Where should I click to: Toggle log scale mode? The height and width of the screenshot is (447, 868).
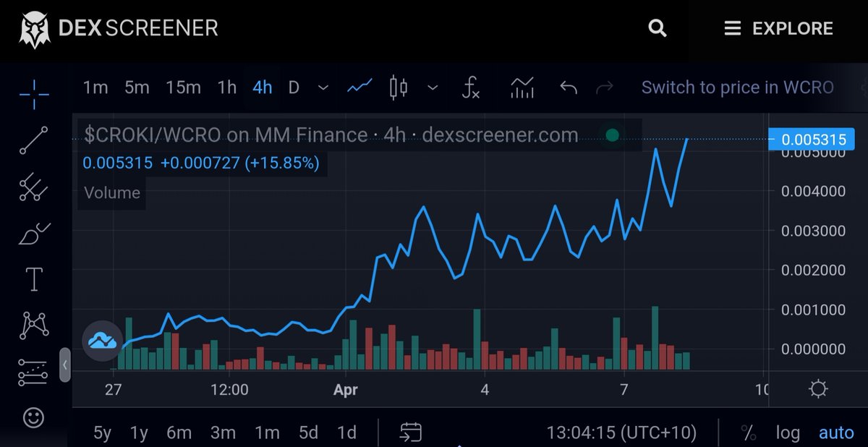(x=788, y=433)
